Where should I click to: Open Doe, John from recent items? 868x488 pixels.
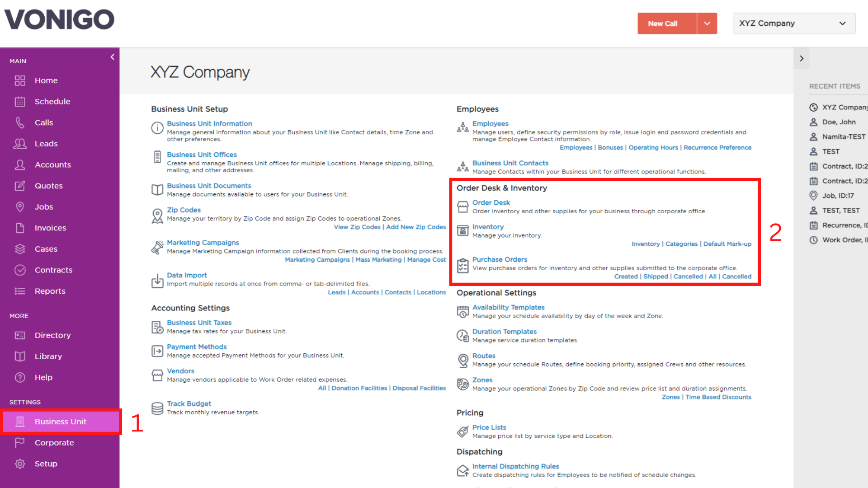pos(838,122)
